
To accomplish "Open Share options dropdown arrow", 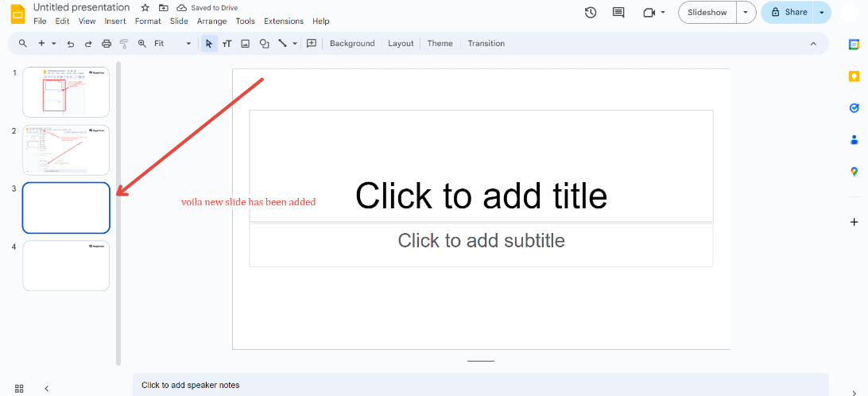I will (822, 12).
